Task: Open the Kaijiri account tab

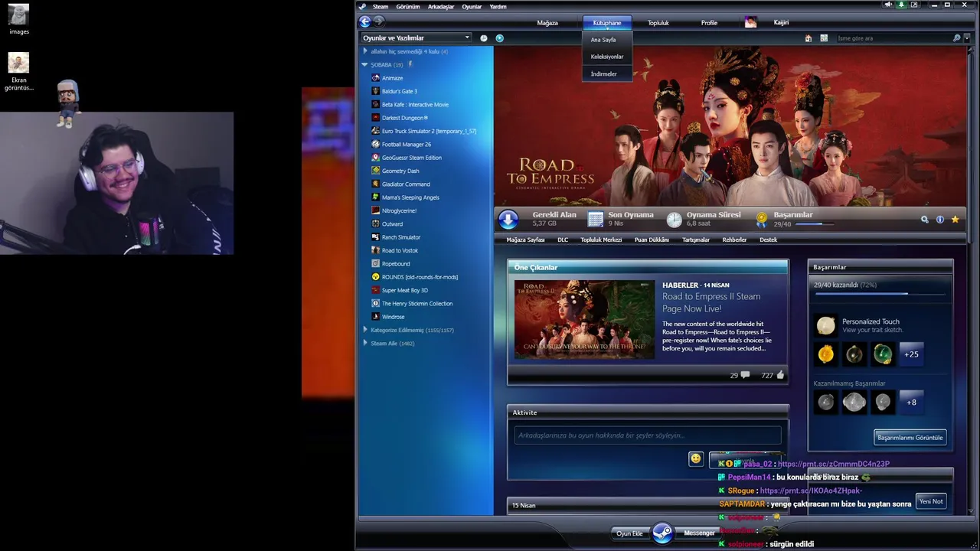Action: click(x=781, y=23)
